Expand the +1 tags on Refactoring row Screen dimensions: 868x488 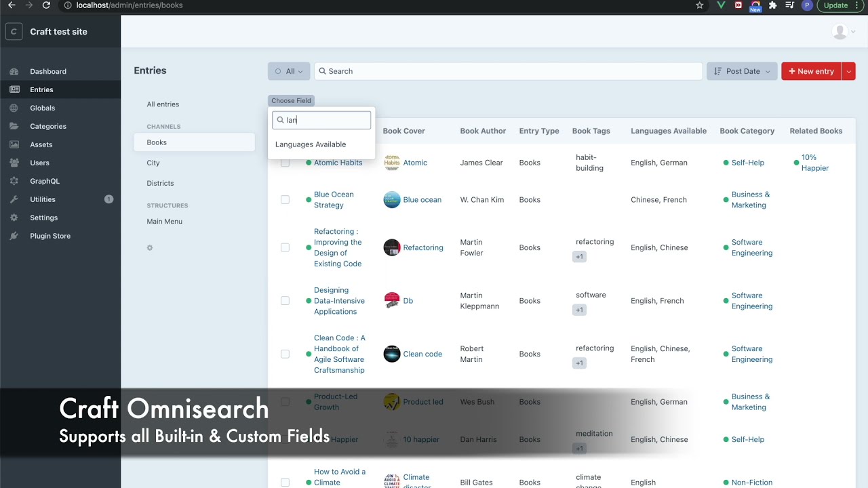579,257
